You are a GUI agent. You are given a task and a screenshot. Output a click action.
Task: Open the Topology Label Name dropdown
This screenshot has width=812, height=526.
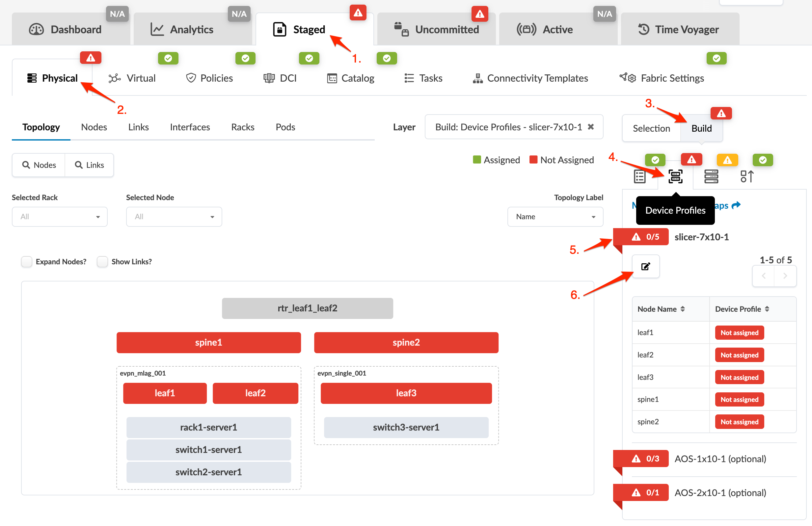(x=555, y=217)
